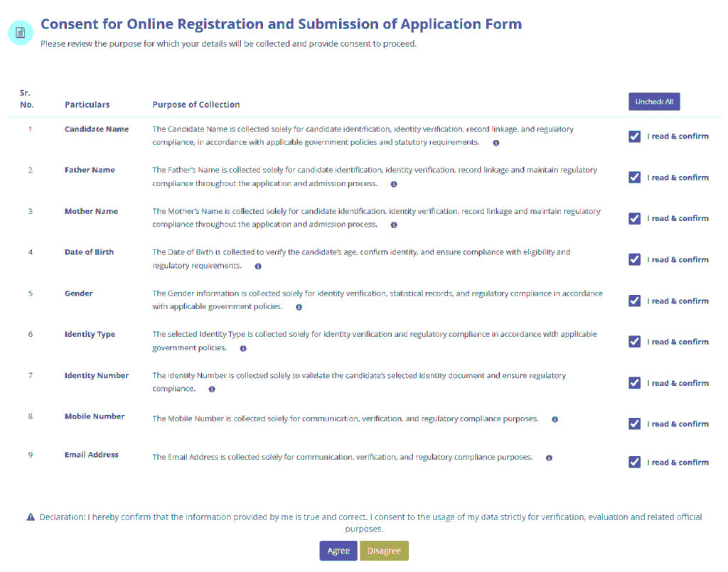Uncheck the Identity Number confirm checkbox

(635, 383)
